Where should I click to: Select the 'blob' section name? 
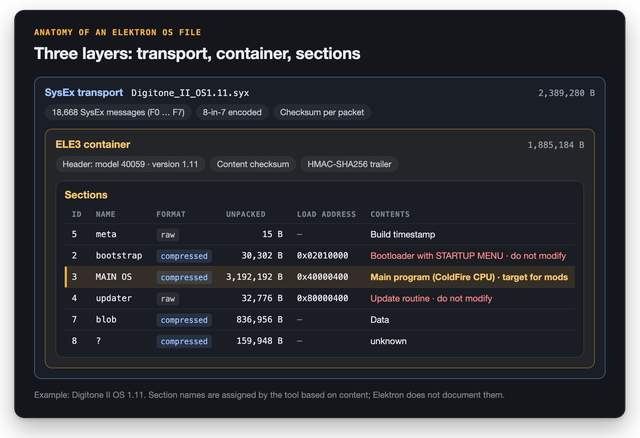click(106, 319)
